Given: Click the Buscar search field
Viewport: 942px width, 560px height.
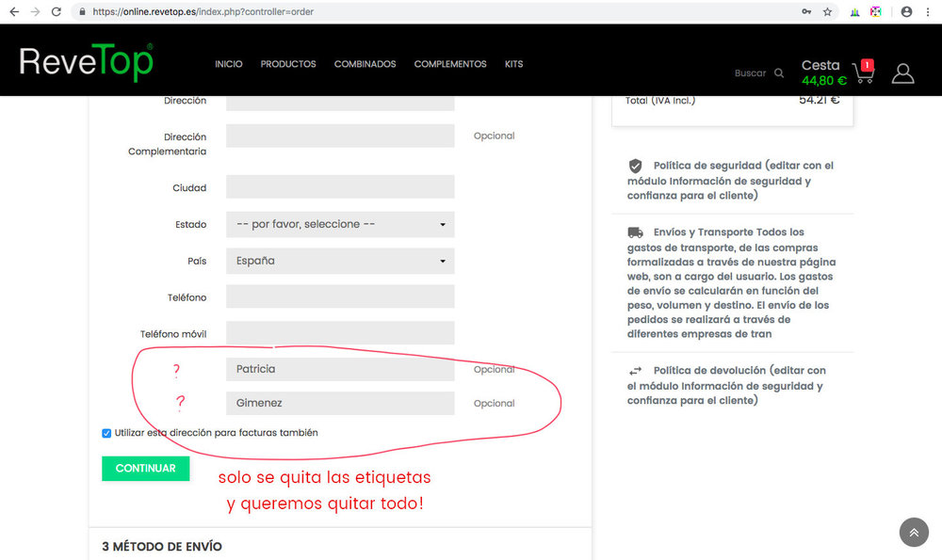Looking at the screenshot, I should [x=751, y=73].
